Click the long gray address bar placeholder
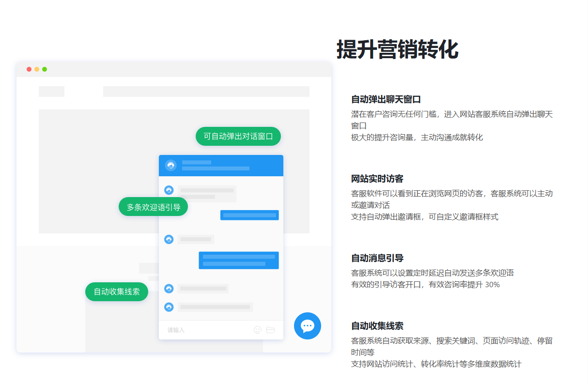588x384 pixels. (x=206, y=92)
